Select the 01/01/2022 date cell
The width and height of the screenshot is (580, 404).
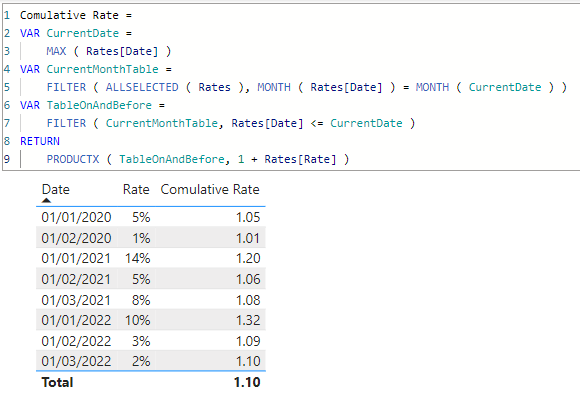coord(76,320)
